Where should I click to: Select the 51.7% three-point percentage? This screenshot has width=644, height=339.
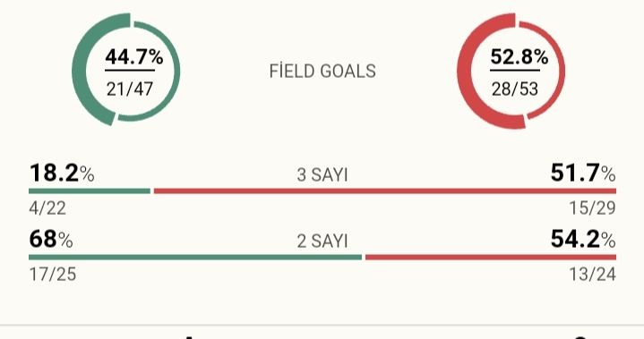(583, 173)
